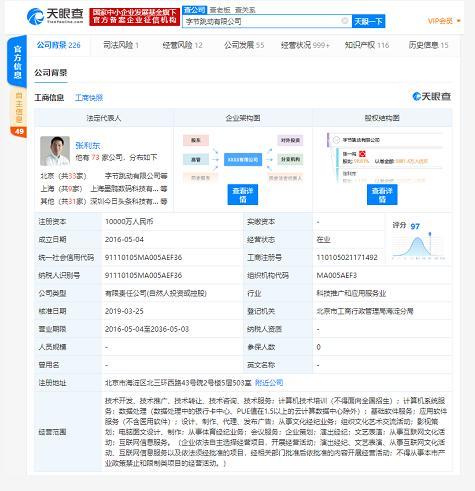
Task: Select the 自主信息 side tab
Action: [18, 107]
